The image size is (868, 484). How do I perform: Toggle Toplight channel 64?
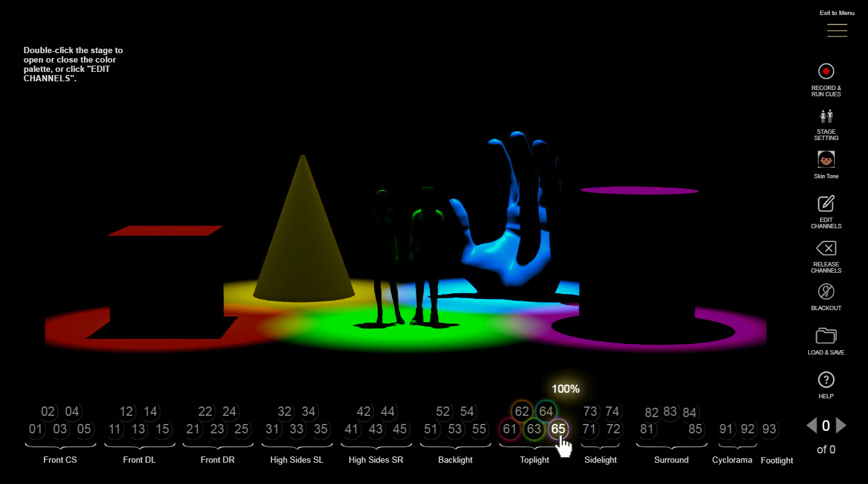[x=546, y=411]
